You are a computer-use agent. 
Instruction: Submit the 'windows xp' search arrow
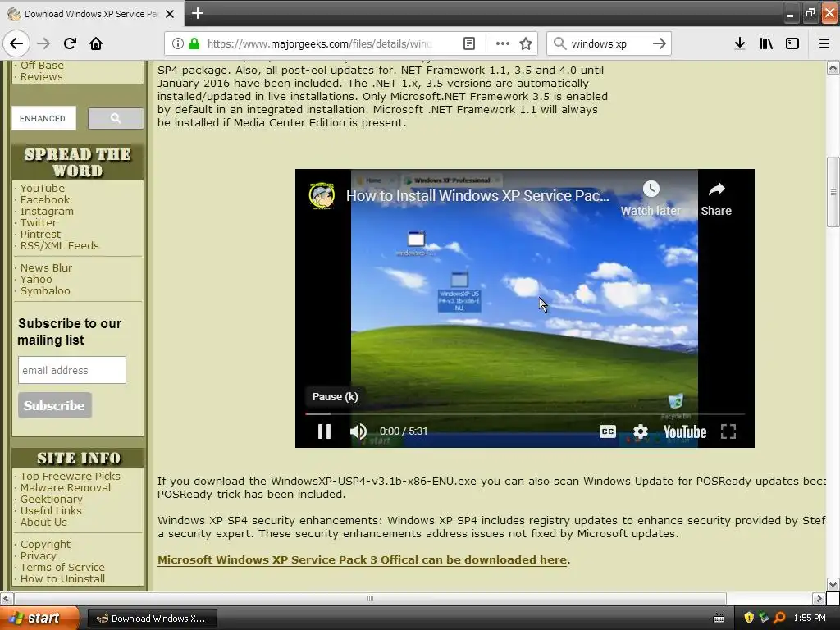660,43
